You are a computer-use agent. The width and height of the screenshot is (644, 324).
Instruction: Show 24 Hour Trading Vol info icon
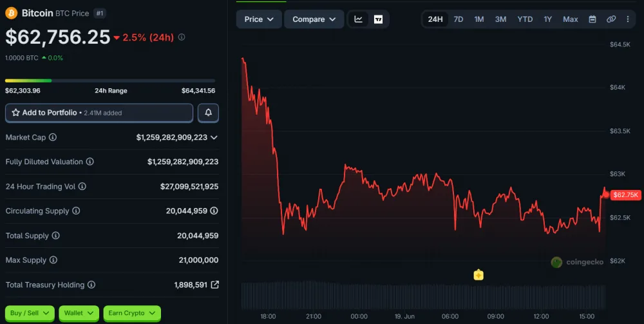pos(82,186)
